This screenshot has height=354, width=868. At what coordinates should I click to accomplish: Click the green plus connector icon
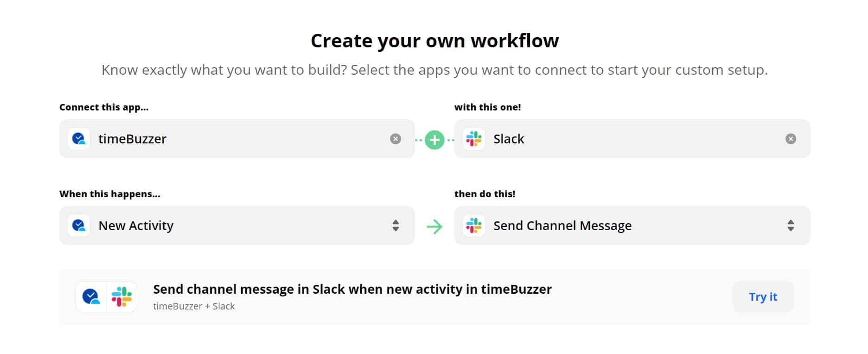pyautogui.click(x=434, y=140)
